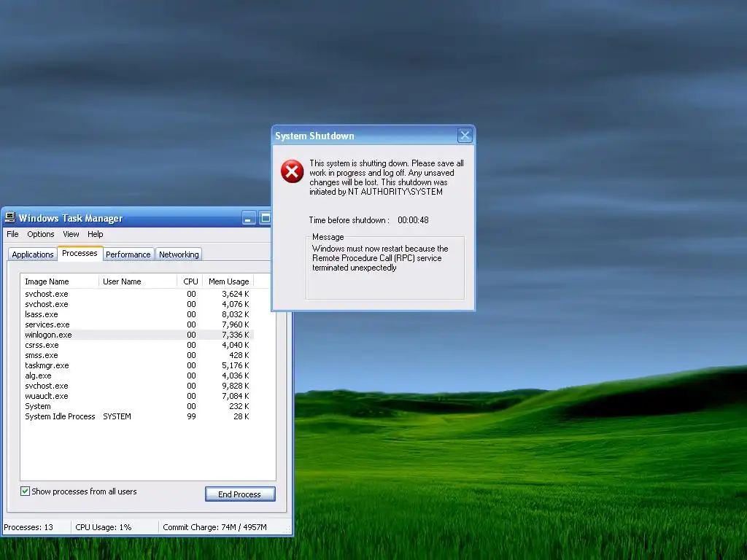The image size is (747, 560).
Task: Open the Help menu
Action: 96,234
